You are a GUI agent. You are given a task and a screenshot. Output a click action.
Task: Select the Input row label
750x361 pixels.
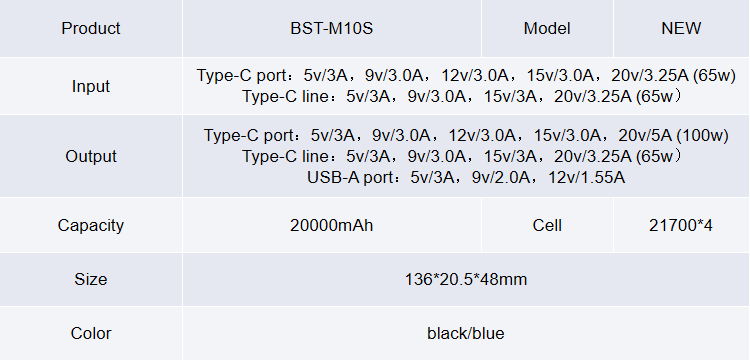pyautogui.click(x=91, y=86)
